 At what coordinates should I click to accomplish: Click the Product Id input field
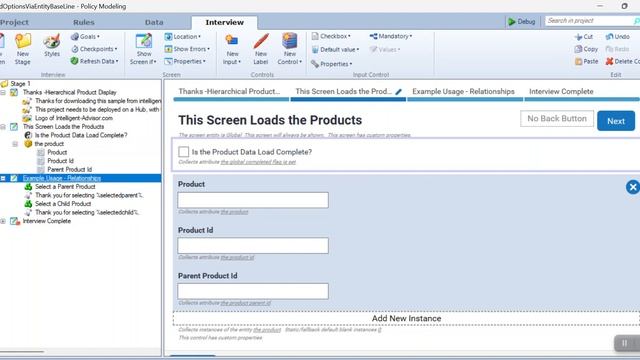click(253, 246)
